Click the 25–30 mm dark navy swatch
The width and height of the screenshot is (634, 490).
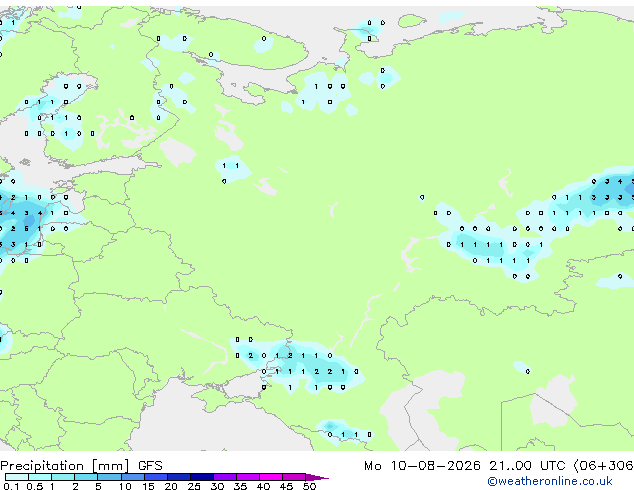201,477
